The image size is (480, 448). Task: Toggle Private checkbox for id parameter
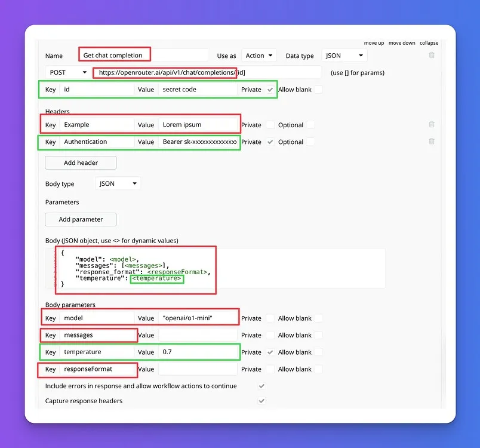[x=270, y=90]
